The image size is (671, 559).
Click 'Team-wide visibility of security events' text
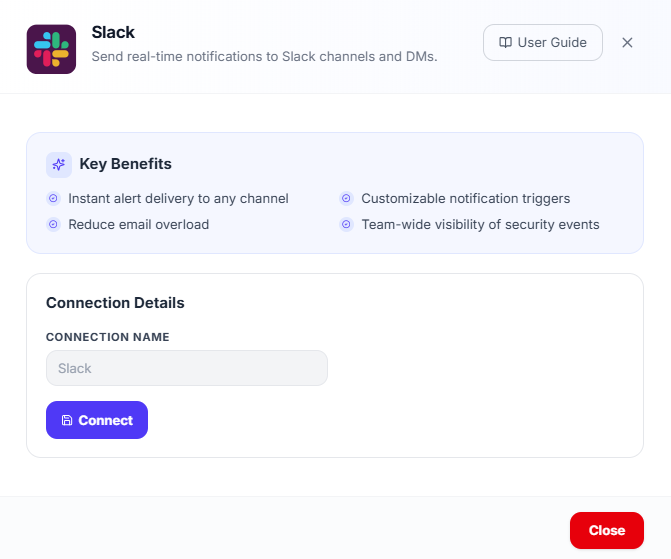pos(480,224)
